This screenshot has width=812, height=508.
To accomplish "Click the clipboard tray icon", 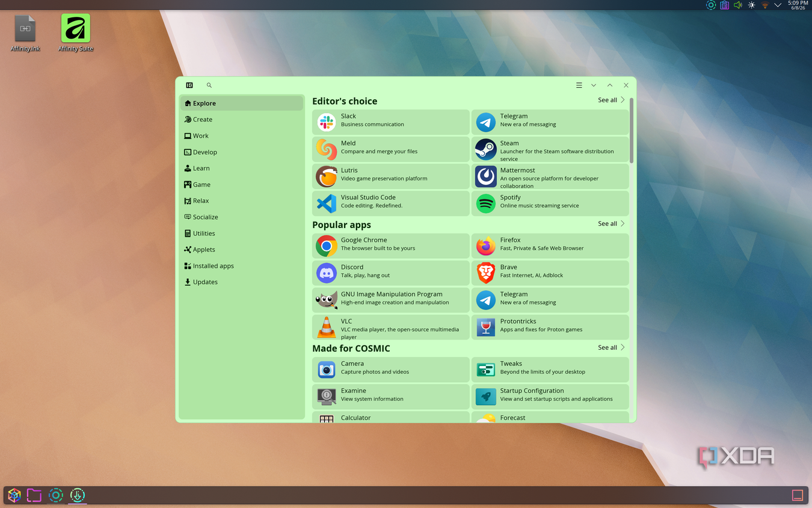I will pyautogui.click(x=724, y=5).
